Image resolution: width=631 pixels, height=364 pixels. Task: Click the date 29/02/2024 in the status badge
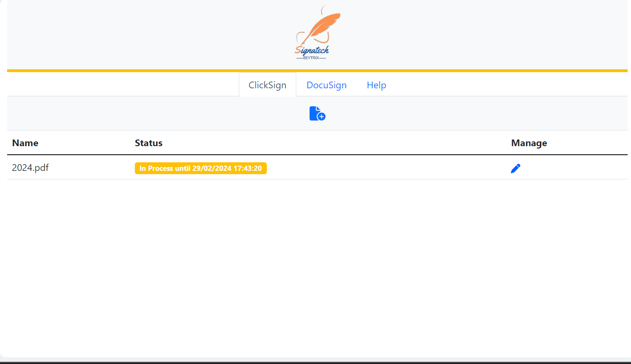point(212,168)
